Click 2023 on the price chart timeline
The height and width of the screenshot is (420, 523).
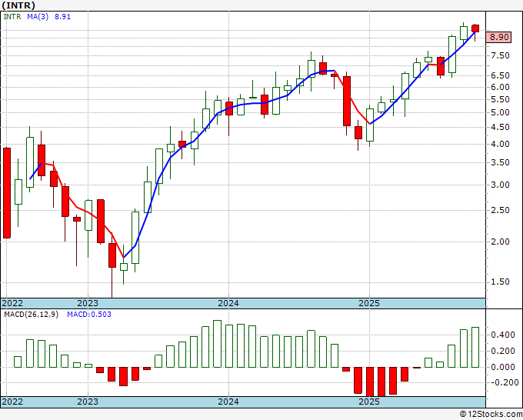point(88,303)
